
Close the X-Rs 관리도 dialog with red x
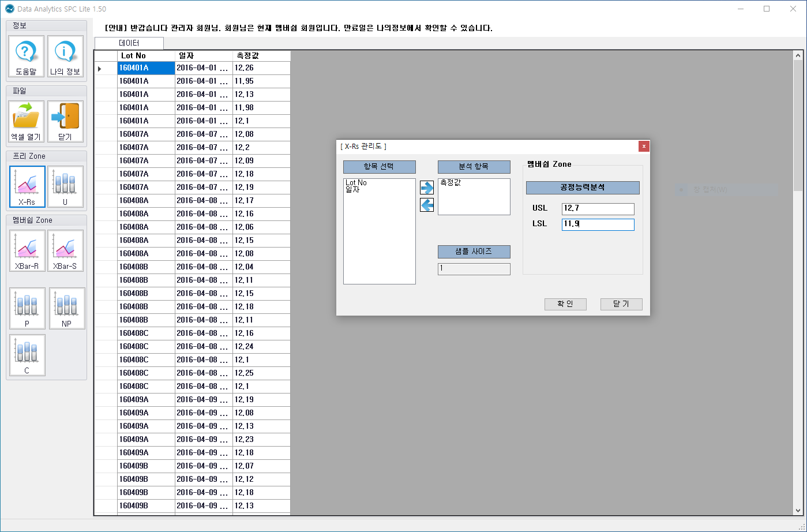pyautogui.click(x=644, y=146)
